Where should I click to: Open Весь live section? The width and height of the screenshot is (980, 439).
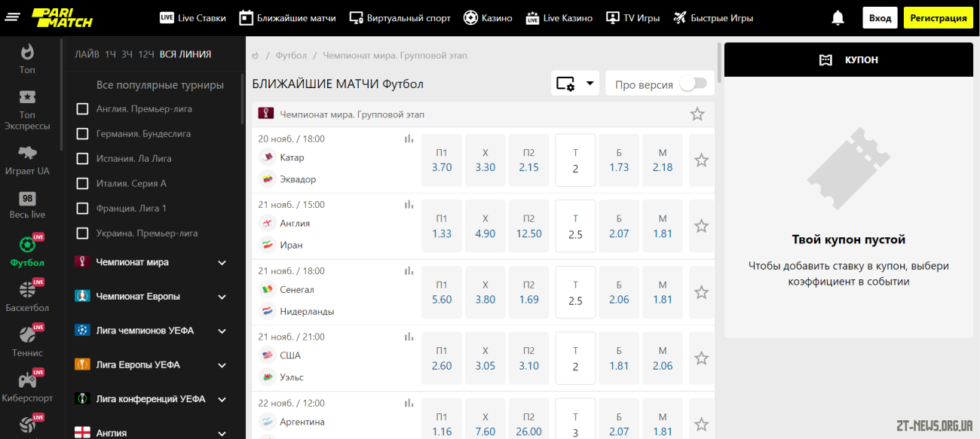pyautogui.click(x=27, y=205)
